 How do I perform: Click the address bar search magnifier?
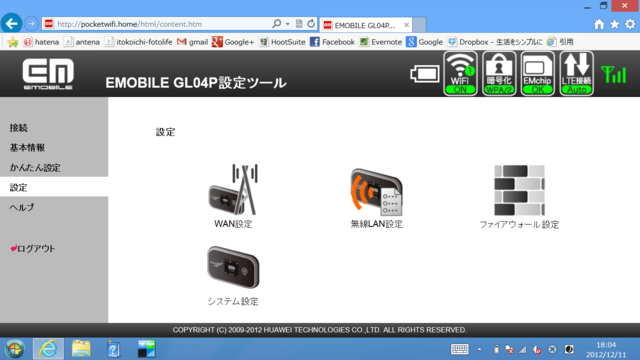coord(277,24)
